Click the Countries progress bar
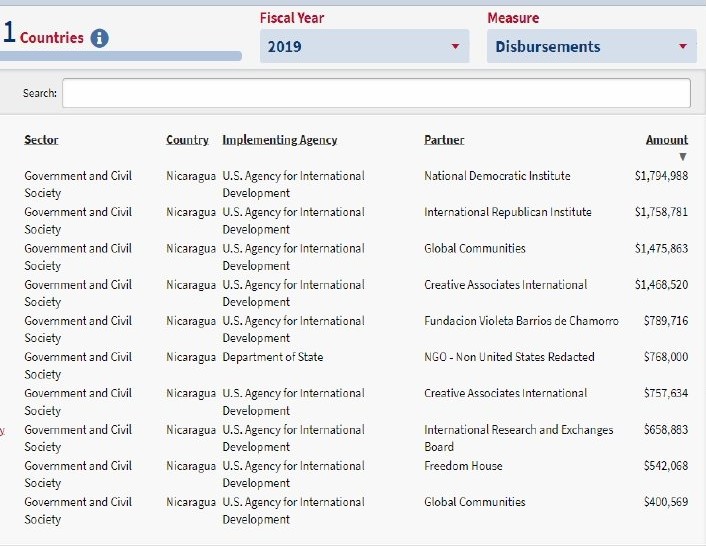 tap(121, 56)
